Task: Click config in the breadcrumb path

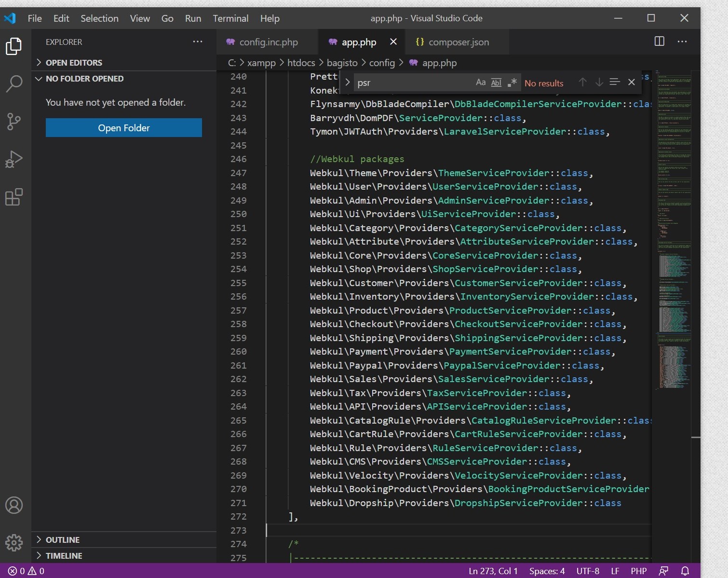Action: point(382,63)
